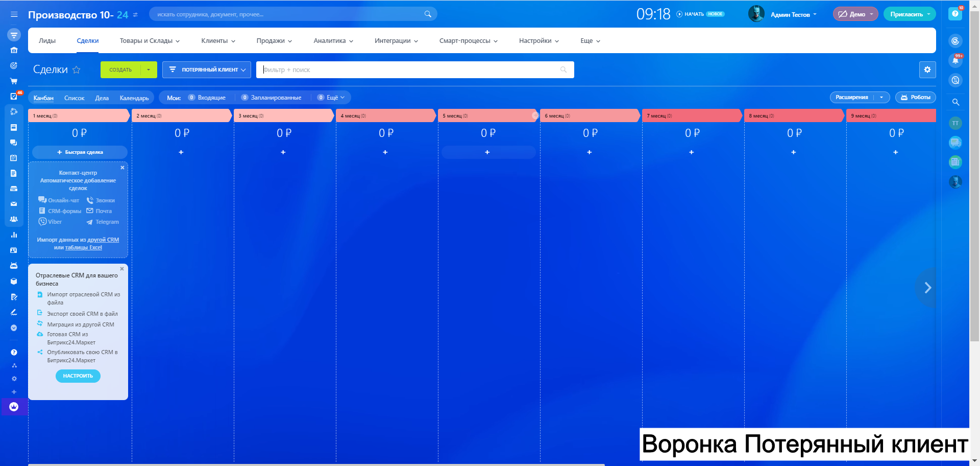Open the gear settings icon in left sidebar

pyautogui.click(x=14, y=379)
